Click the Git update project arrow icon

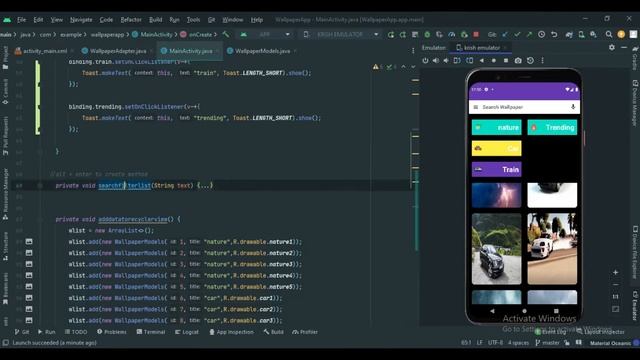click(x=505, y=35)
